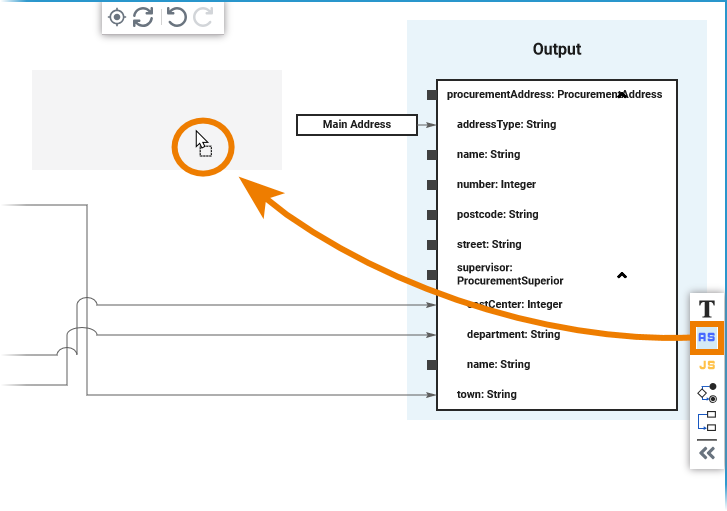Screen dimensions: 727x511
Task: Click the connector pin beside street: String
Action: pyautogui.click(x=431, y=245)
